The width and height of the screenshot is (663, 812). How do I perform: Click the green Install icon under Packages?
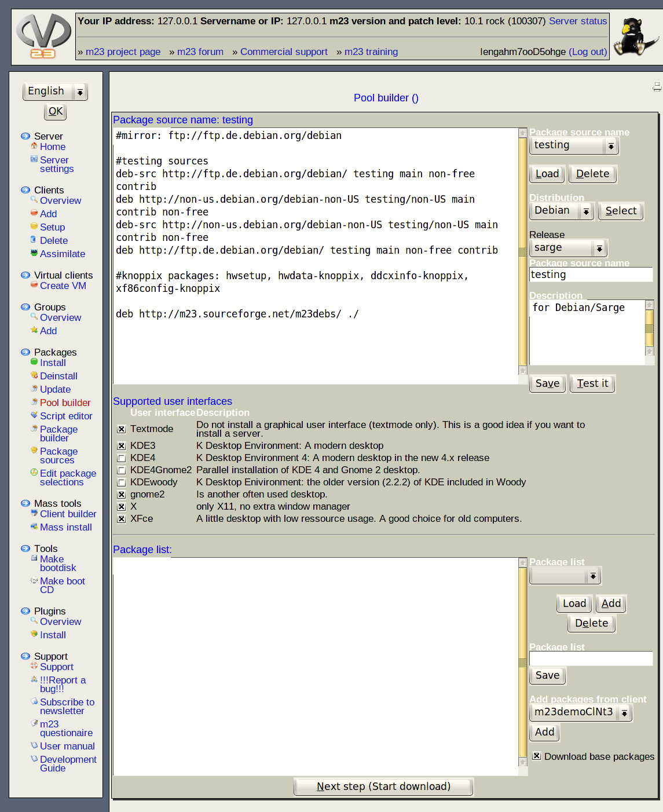[x=34, y=362]
